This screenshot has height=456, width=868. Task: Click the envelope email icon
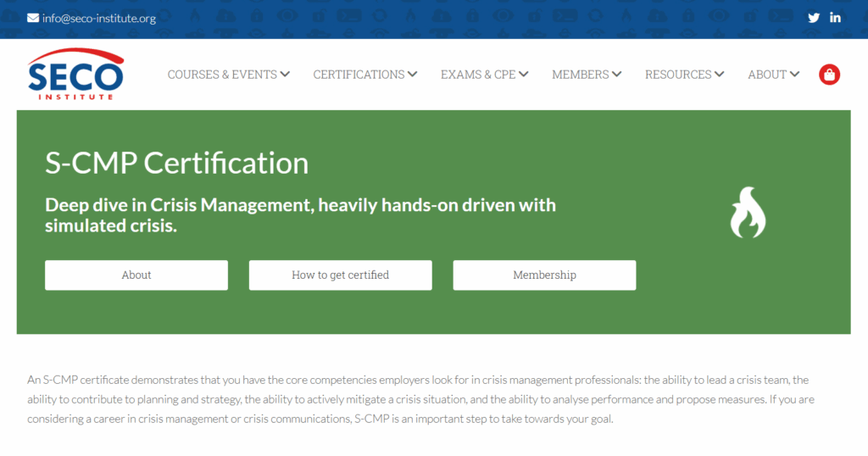point(33,19)
